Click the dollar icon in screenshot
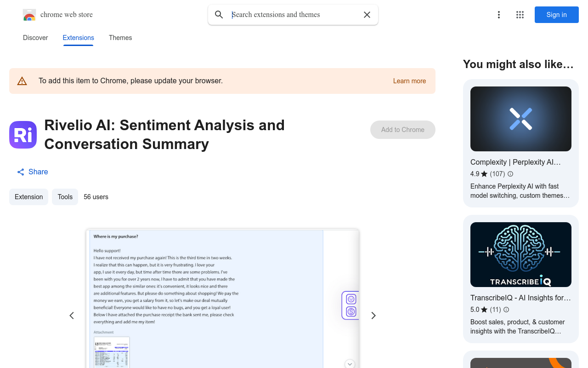This screenshot has width=588, height=368. click(x=351, y=312)
